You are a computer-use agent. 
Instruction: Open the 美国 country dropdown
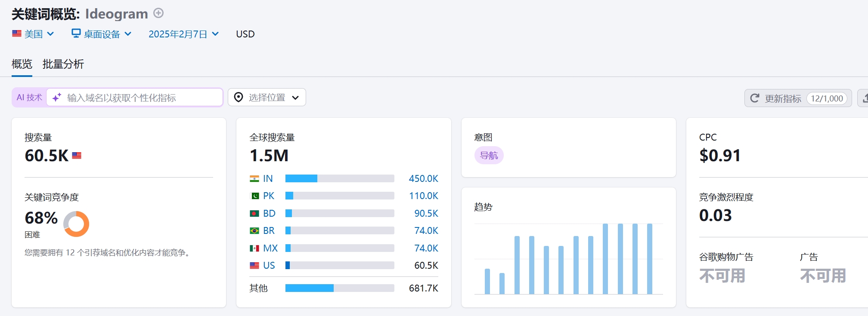point(33,34)
